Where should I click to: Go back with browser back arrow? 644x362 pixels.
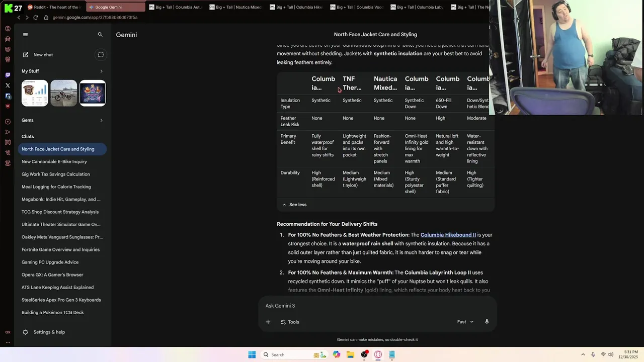coord(19,17)
